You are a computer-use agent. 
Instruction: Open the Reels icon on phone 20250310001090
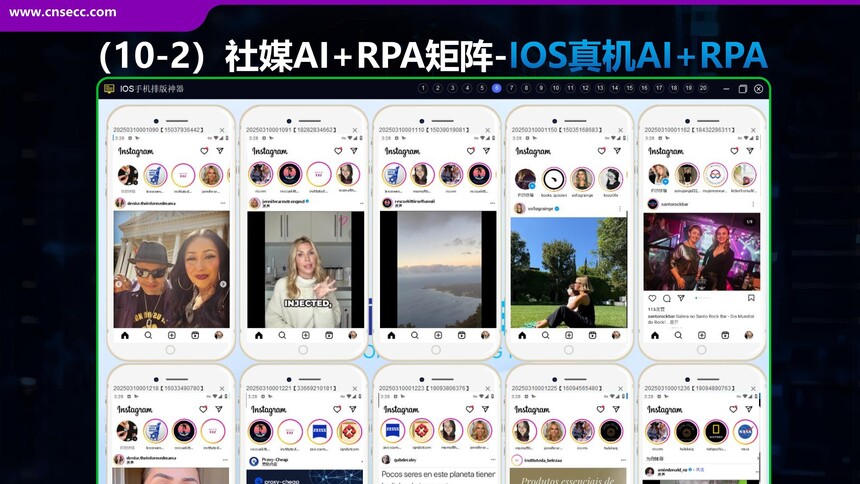pos(195,335)
